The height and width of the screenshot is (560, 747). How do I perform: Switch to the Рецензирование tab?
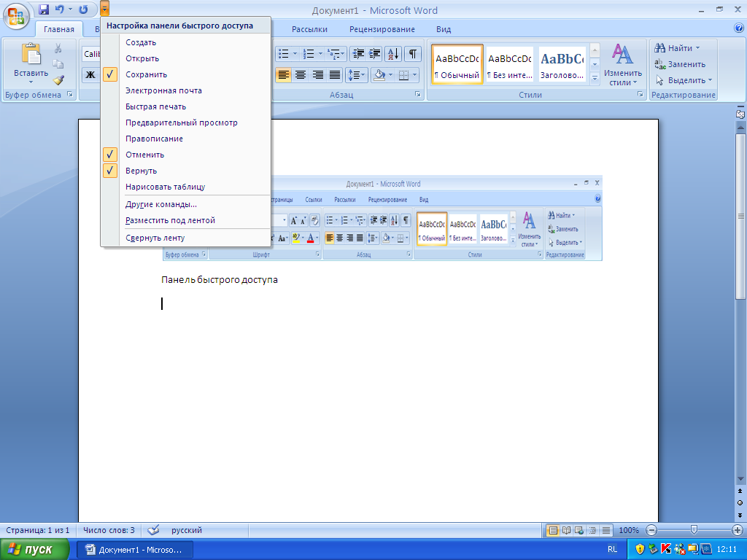[x=382, y=29]
